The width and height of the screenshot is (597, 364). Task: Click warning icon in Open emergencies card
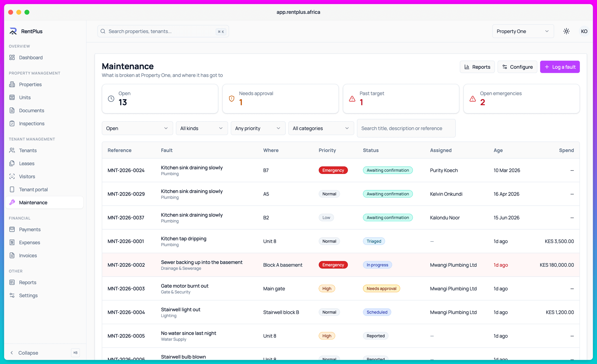pyautogui.click(x=473, y=99)
